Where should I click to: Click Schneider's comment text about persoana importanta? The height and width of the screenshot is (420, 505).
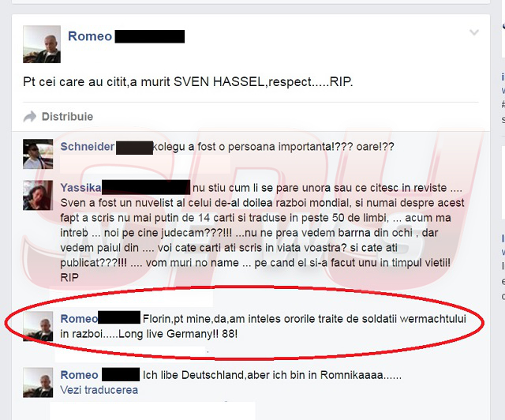coord(274,147)
